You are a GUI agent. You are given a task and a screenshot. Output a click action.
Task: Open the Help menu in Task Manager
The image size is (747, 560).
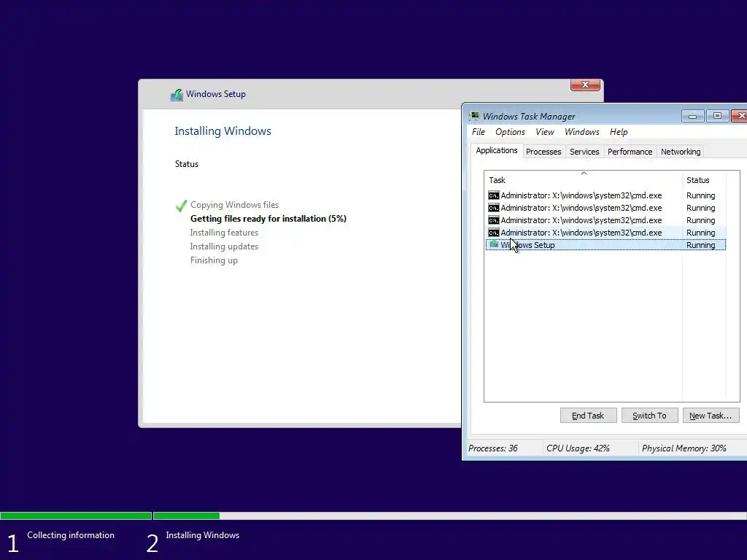coord(619,132)
